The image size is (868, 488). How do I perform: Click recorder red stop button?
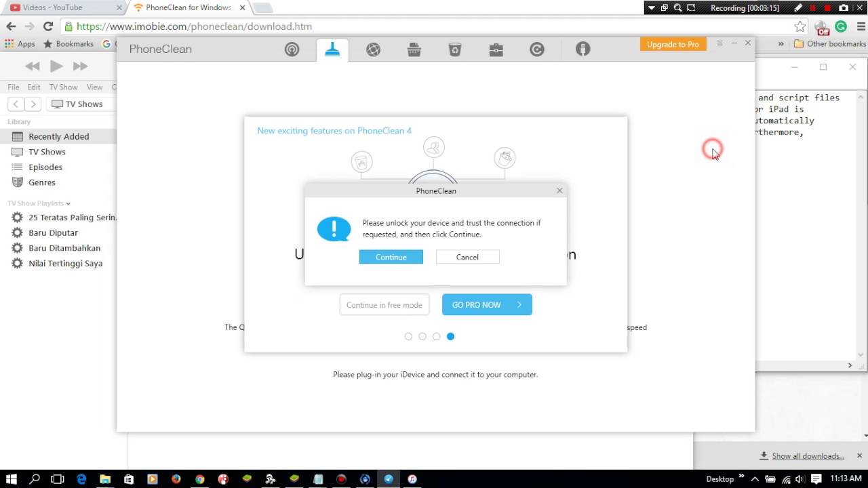pos(827,7)
